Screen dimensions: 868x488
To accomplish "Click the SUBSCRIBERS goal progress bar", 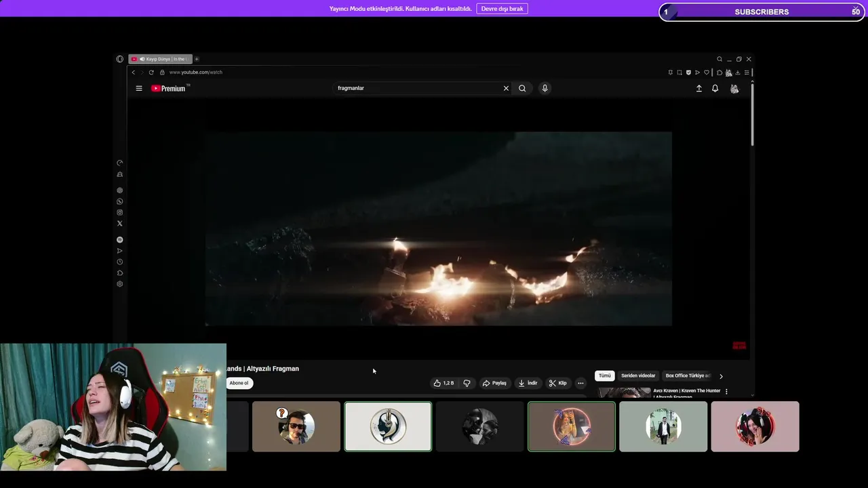I will click(762, 12).
